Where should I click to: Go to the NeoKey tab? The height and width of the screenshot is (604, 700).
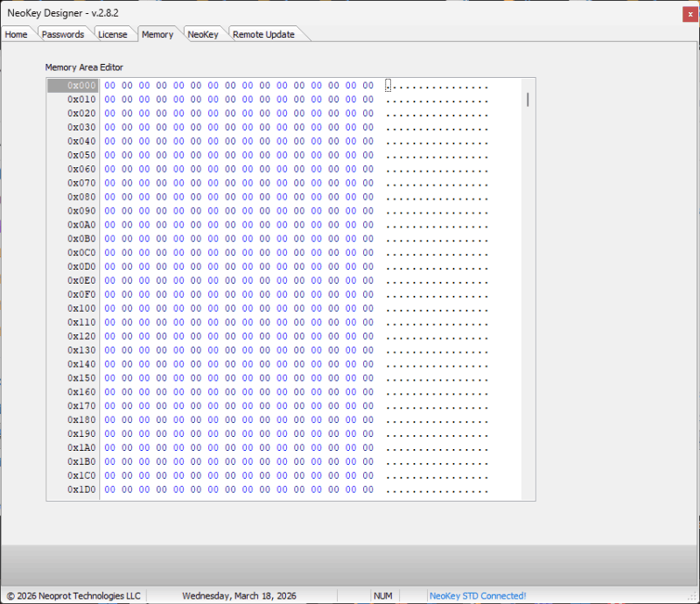coord(203,34)
